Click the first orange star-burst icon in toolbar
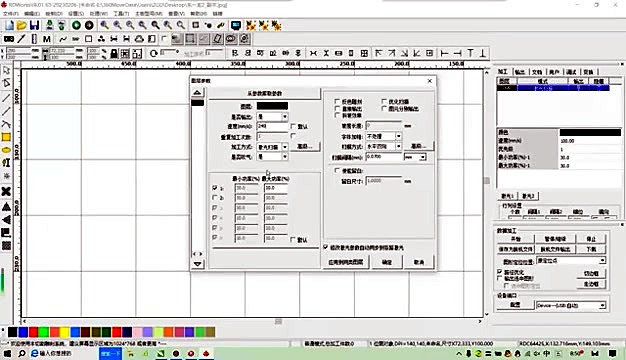The height and width of the screenshot is (360, 626). pyautogui.click(x=251, y=25)
